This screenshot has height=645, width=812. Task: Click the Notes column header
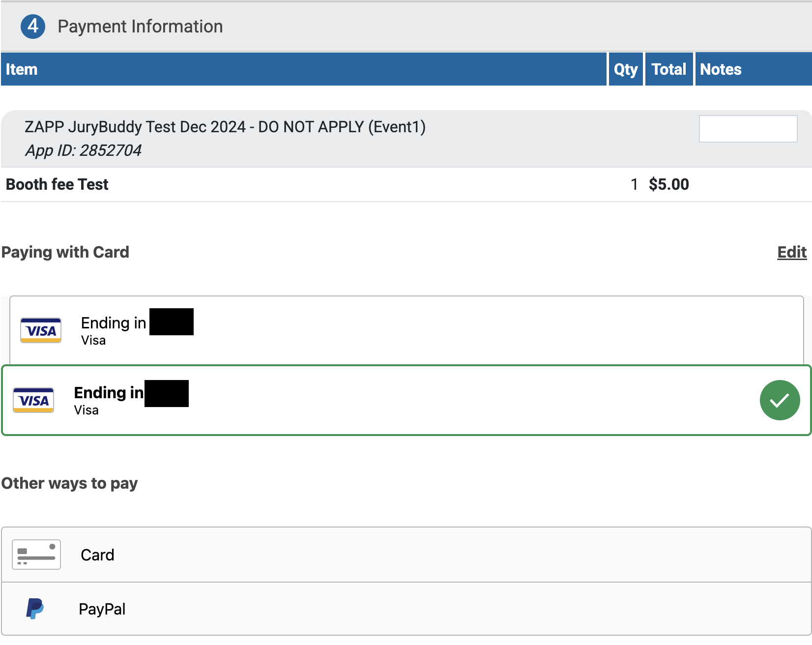(x=720, y=69)
